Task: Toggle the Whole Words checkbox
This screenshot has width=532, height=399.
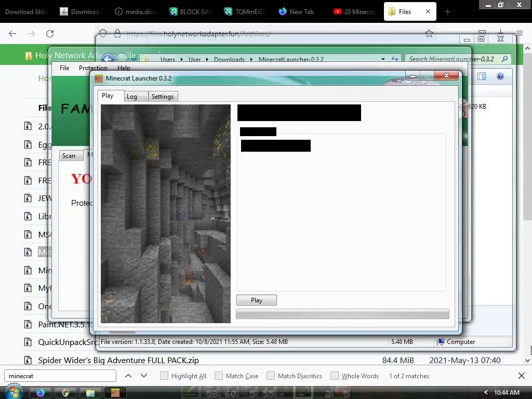Action: (x=335, y=376)
